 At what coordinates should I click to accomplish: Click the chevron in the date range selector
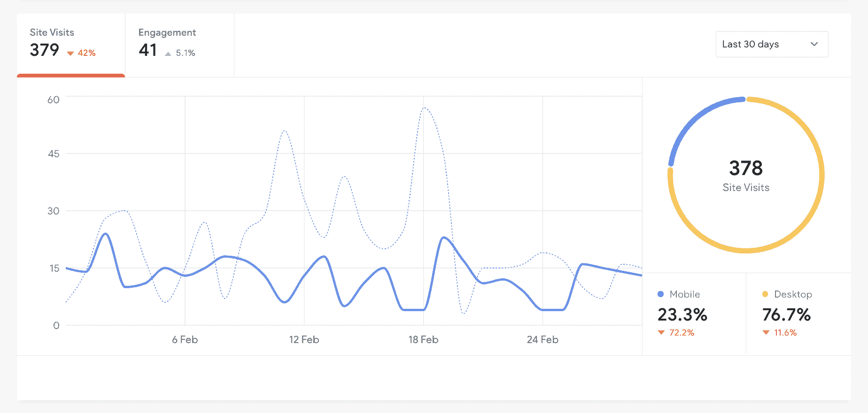[x=814, y=44]
